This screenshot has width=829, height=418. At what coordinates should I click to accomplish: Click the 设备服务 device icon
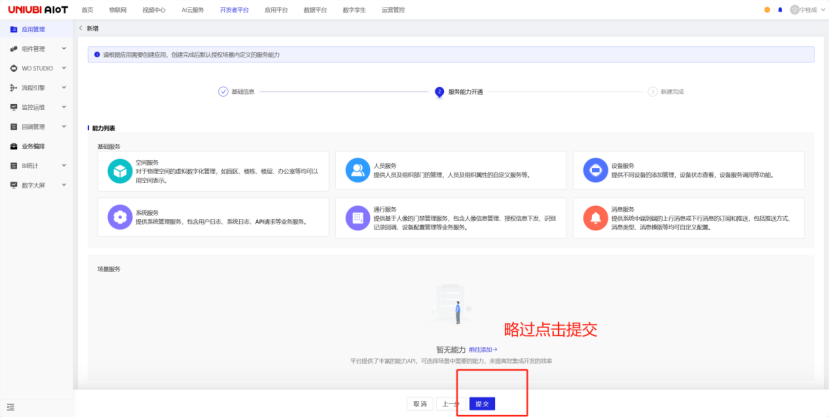pos(595,170)
